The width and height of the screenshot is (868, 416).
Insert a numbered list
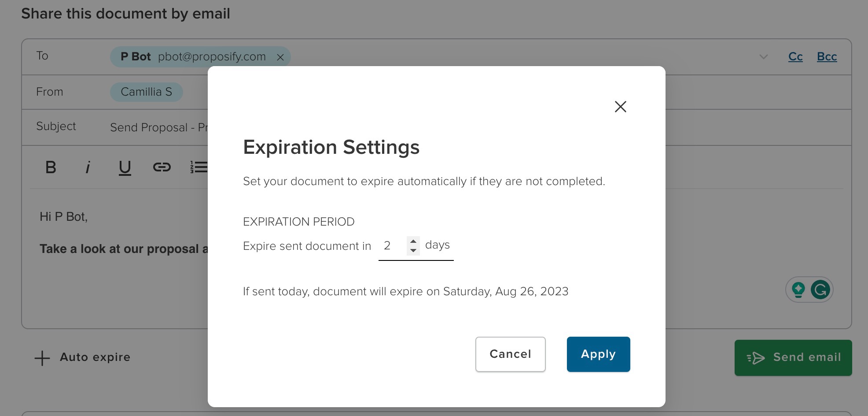click(198, 167)
